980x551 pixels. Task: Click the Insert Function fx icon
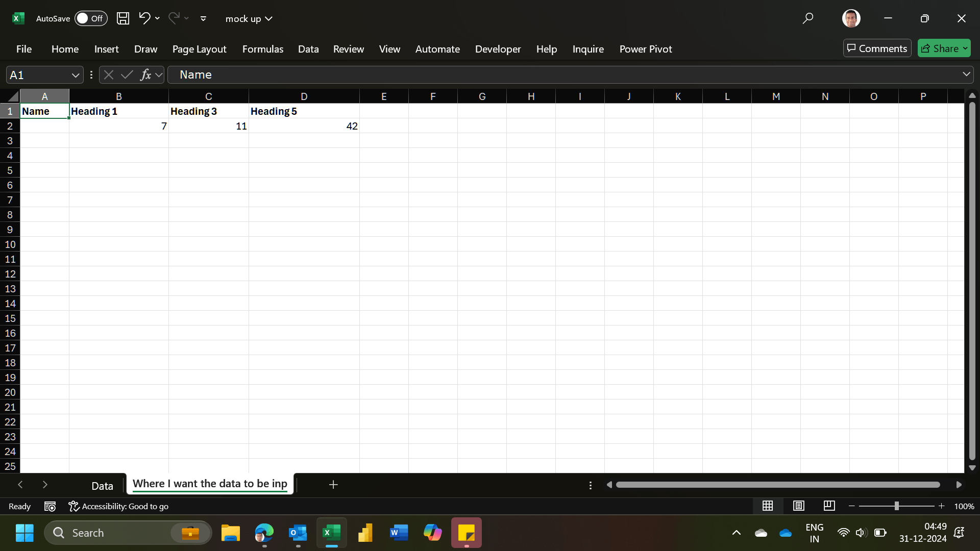[146, 75]
